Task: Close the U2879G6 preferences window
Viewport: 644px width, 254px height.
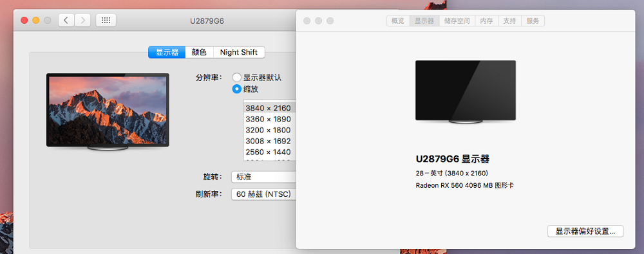Action: click(x=24, y=20)
